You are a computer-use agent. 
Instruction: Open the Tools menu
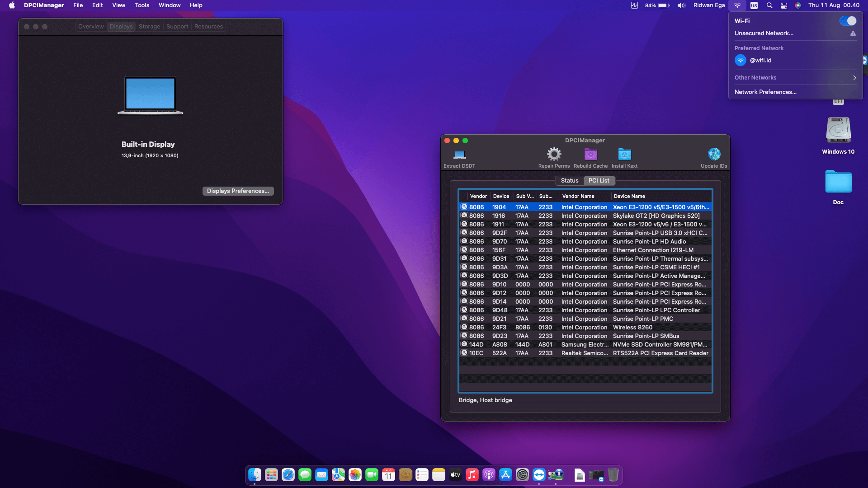[142, 5]
